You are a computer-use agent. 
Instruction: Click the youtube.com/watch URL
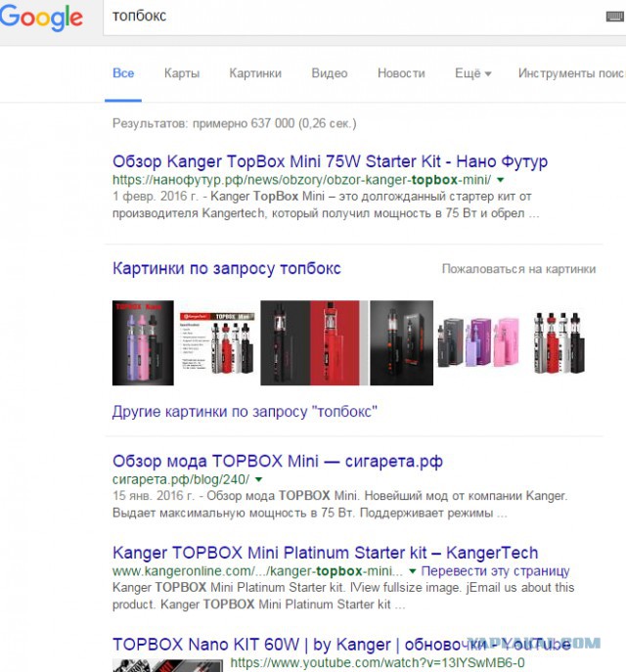pos(378,663)
